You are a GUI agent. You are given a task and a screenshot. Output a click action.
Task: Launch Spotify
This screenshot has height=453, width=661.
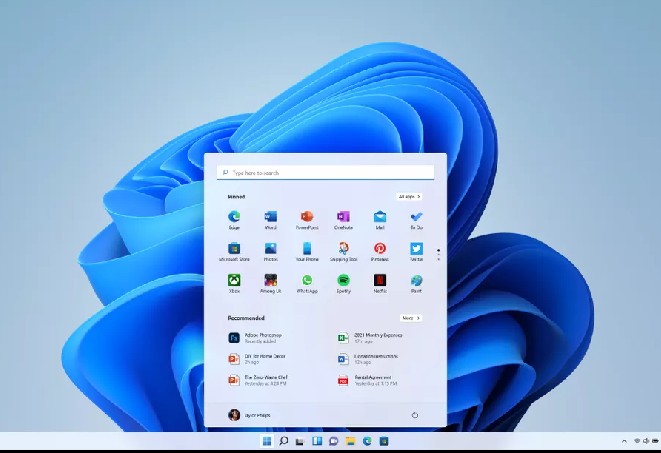point(343,284)
